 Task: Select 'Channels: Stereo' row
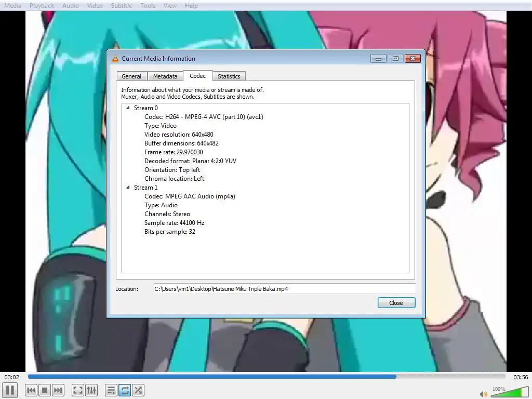(167, 214)
